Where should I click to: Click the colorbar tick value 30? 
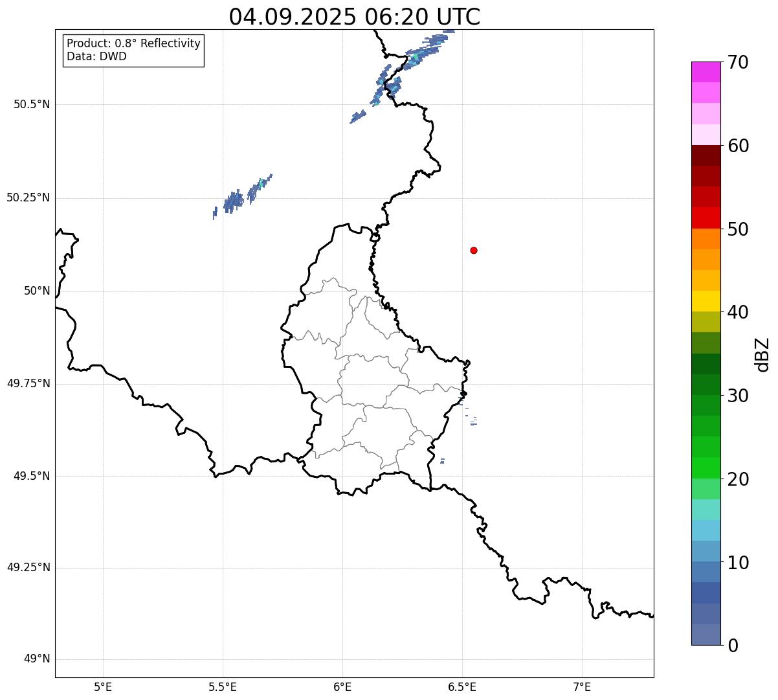tap(737, 396)
